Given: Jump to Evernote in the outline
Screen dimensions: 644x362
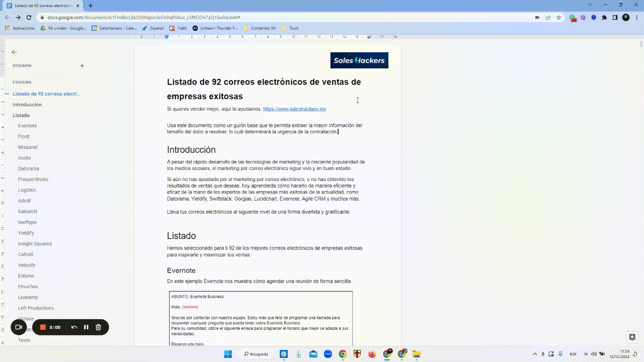Looking at the screenshot, I should tap(27, 126).
